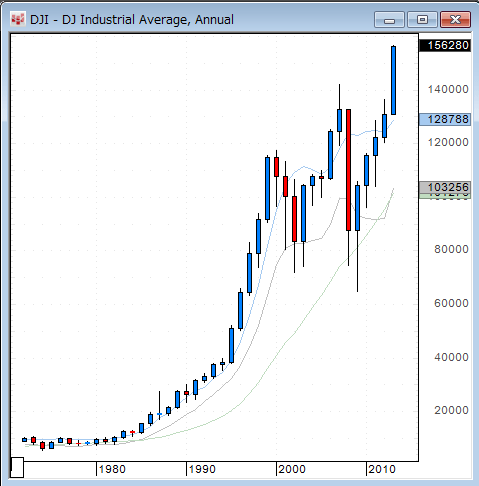Click the 2000 time axis label

pos(292,469)
